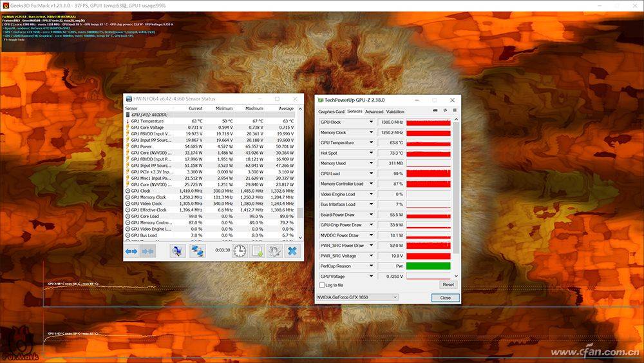The image size is (644, 363).
Task: Open the NVIDIA GeForce GTX 1650 device selector
Action: point(357,297)
